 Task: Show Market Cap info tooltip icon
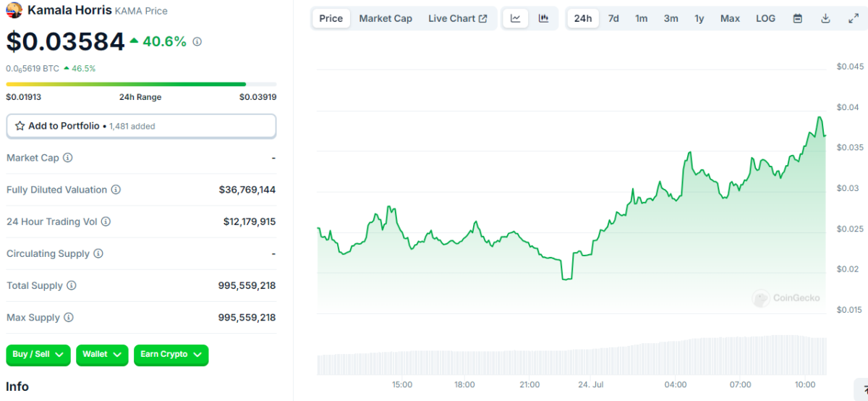pos(68,158)
